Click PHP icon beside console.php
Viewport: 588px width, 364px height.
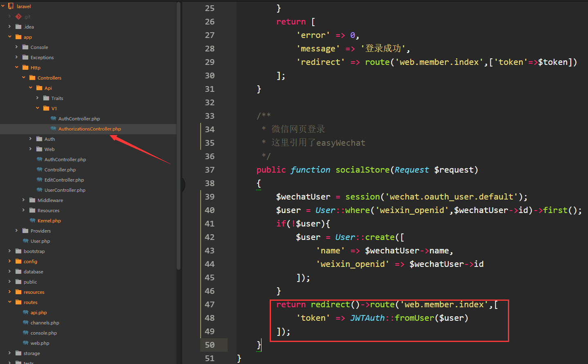tap(25, 333)
